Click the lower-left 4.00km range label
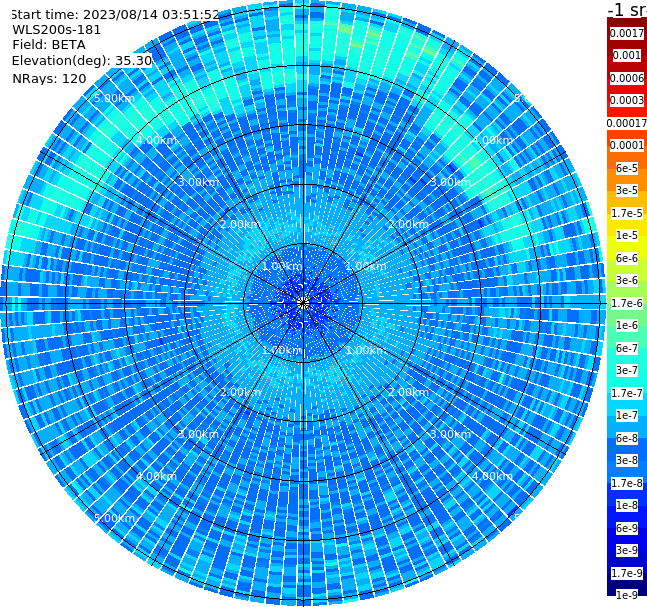The height and width of the screenshot is (607, 647). coord(156,476)
